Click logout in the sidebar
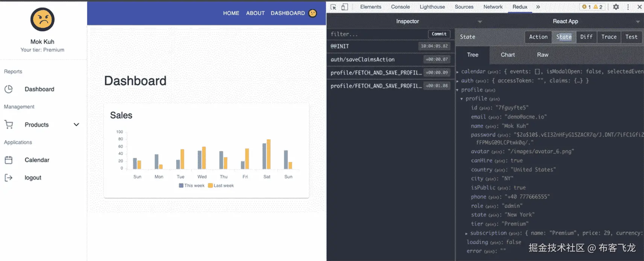This screenshot has height=261, width=644. 33,178
